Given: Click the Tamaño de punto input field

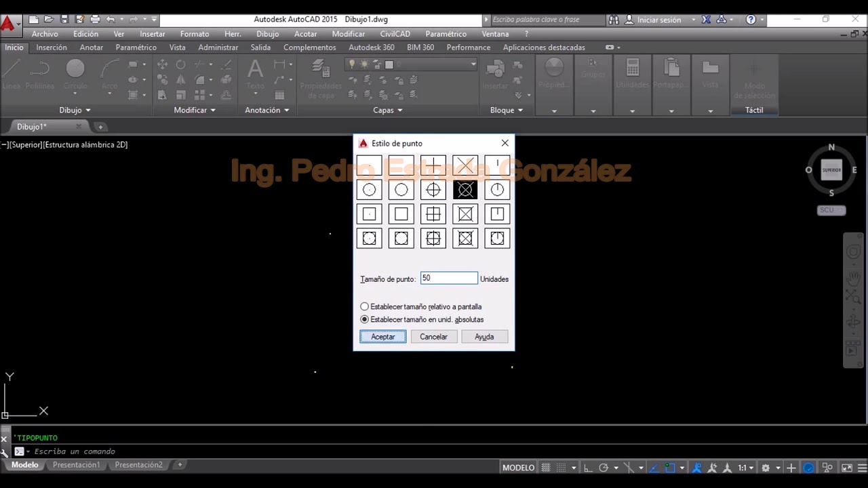Looking at the screenshot, I should 449,278.
